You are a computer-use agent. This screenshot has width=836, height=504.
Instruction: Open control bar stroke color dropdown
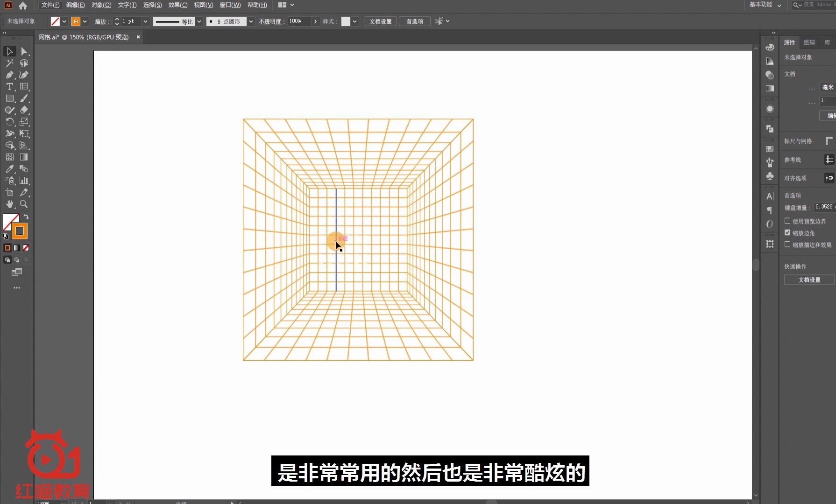tap(85, 21)
